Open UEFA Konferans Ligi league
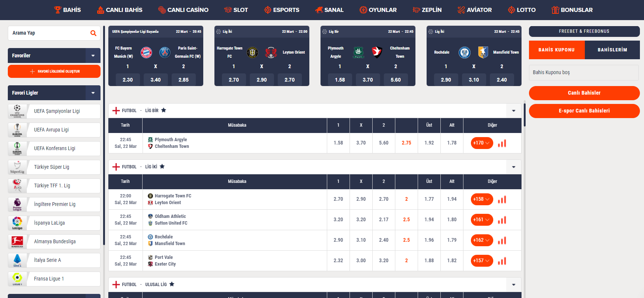Image resolution: width=644 pixels, height=298 pixels. tap(54, 149)
